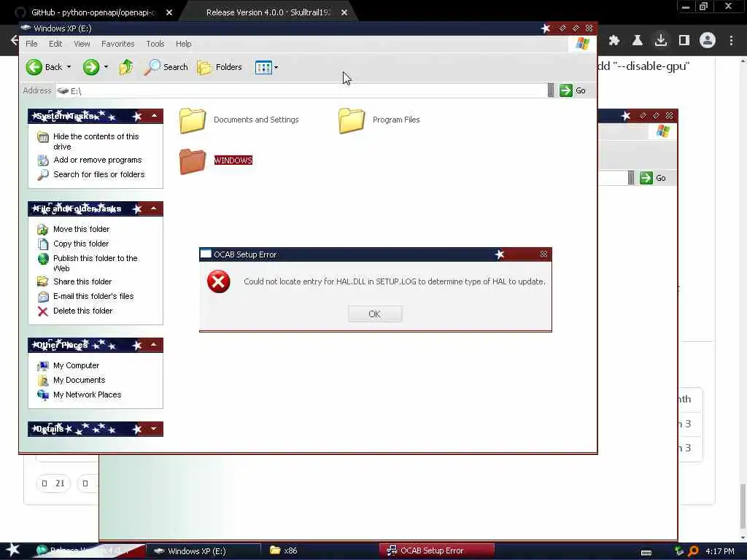Click E-mail this folder's files
Image resolution: width=747 pixels, height=560 pixels.
tap(93, 296)
